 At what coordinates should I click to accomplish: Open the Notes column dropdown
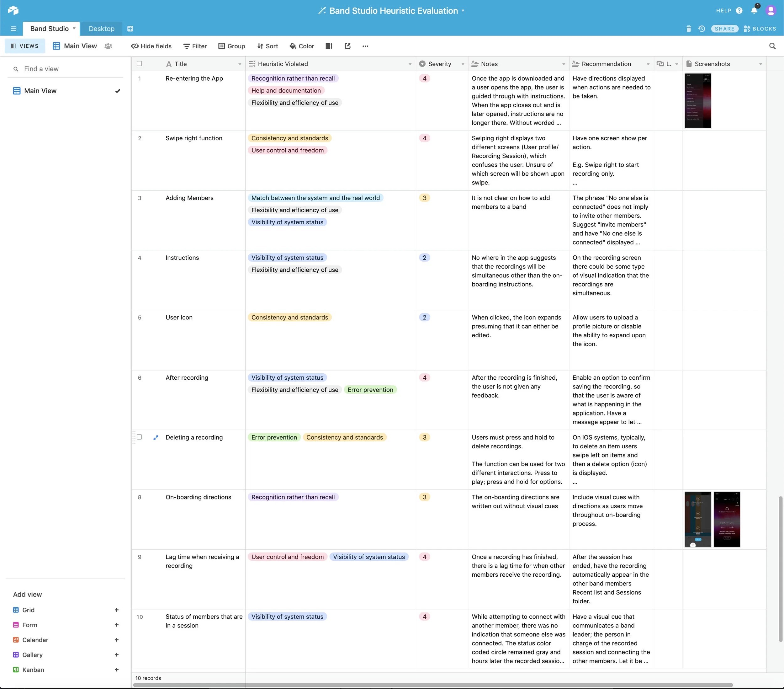tap(564, 64)
